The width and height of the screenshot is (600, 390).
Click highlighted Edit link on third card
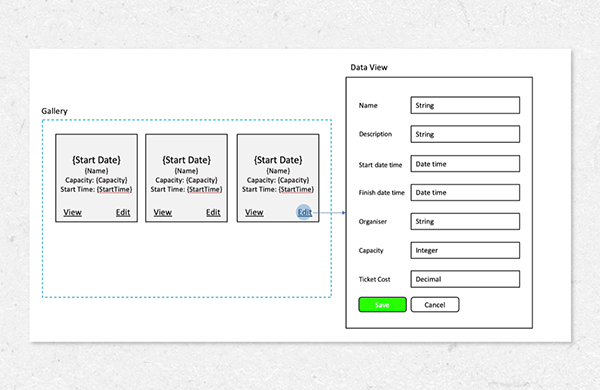click(305, 212)
